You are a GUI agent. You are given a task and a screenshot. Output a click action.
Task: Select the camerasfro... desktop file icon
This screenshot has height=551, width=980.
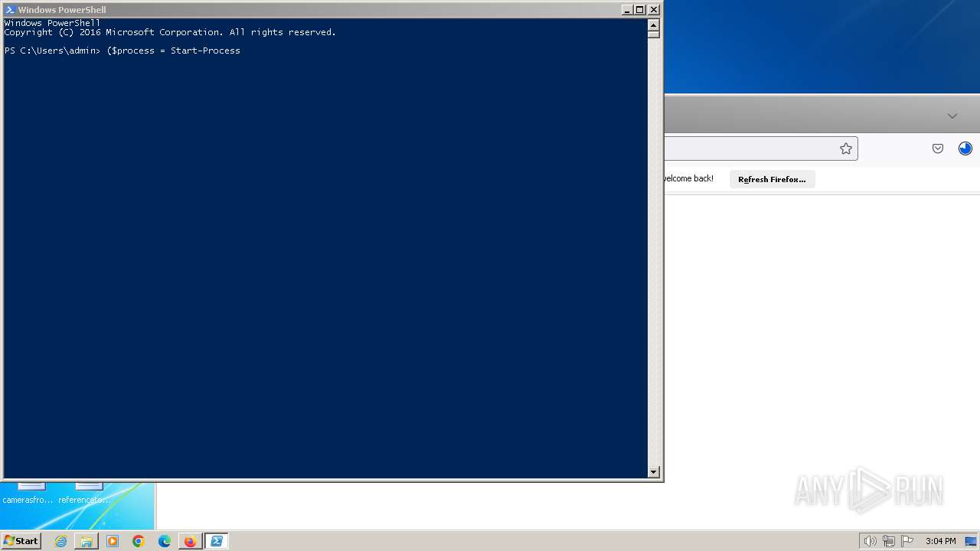click(28, 494)
